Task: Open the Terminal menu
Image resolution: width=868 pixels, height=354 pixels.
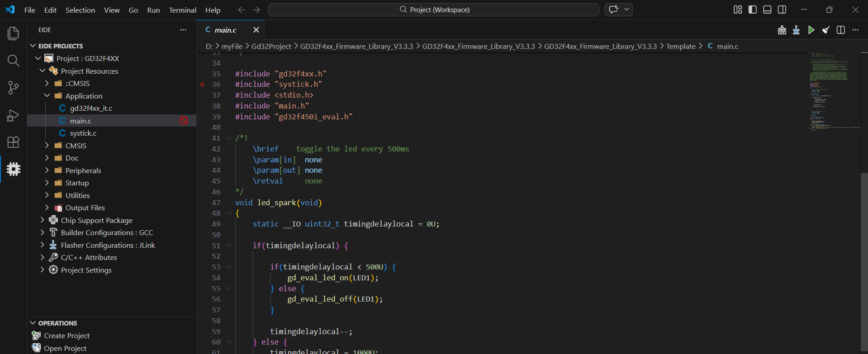Action: click(182, 10)
